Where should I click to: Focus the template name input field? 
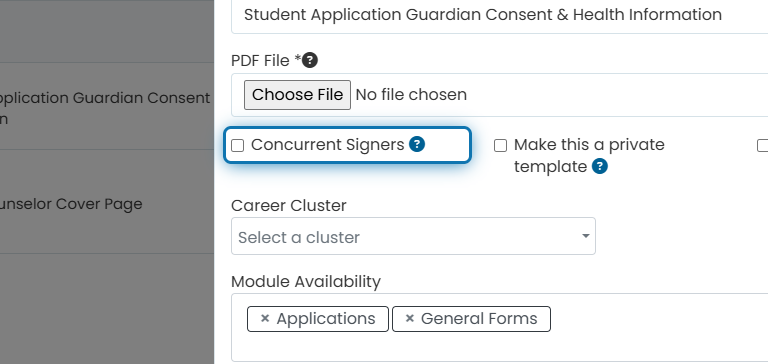[x=500, y=15]
